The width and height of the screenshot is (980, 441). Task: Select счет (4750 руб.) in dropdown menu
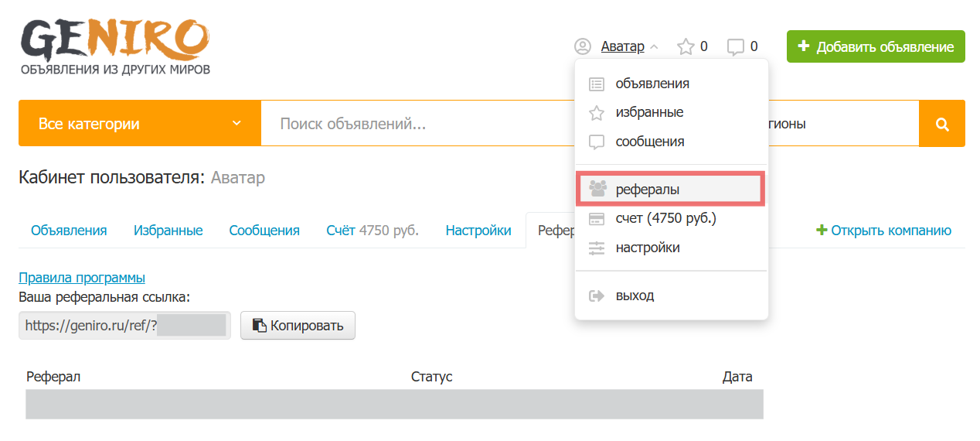[x=671, y=219]
